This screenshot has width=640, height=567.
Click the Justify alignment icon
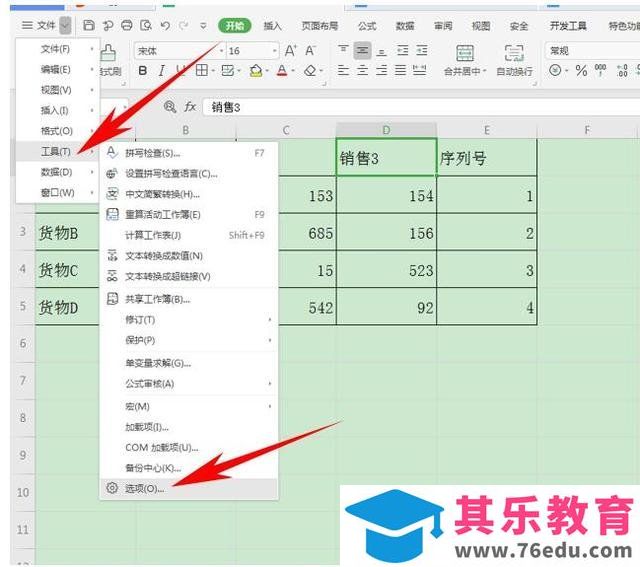click(400, 70)
